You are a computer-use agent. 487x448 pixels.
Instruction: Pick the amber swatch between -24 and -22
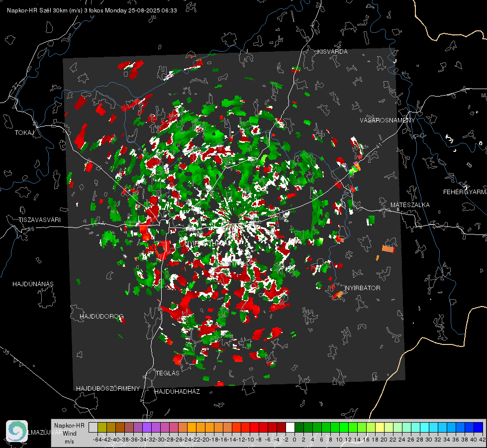point(192,427)
